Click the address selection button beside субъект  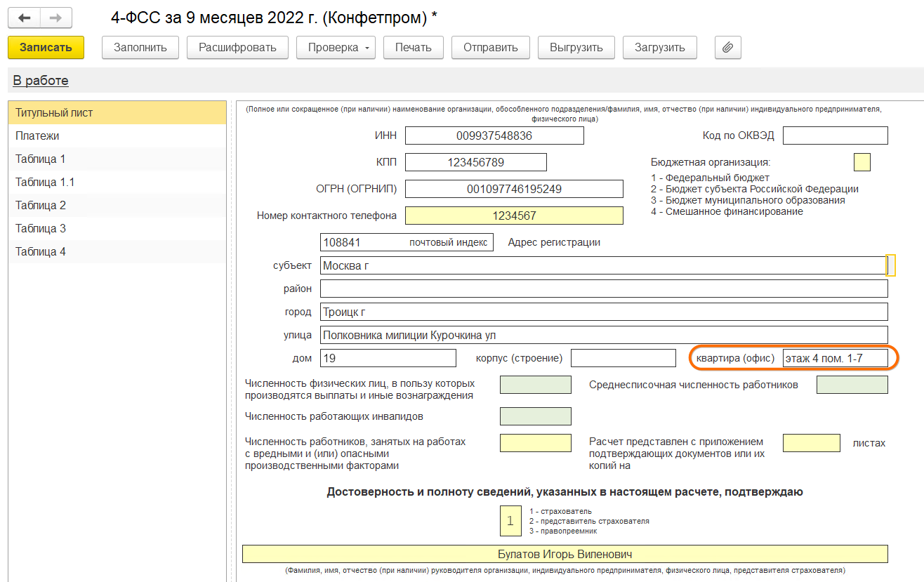[891, 265]
